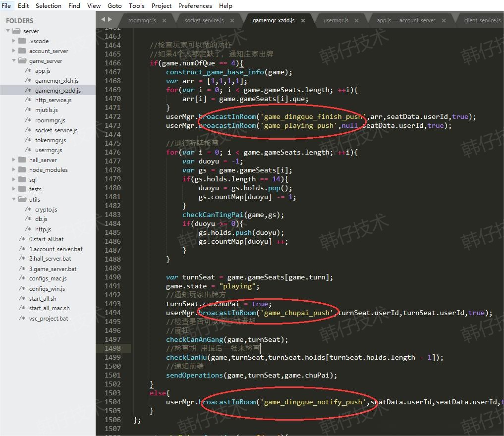This screenshot has height=436, width=504.
Task: Open roommgr.js in sidebar
Action: tap(50, 120)
